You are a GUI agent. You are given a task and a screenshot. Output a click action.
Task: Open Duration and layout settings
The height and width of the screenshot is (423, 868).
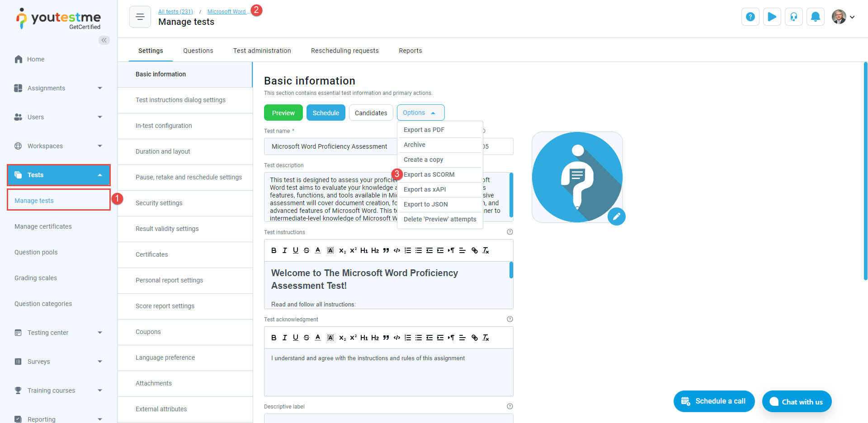185,151
